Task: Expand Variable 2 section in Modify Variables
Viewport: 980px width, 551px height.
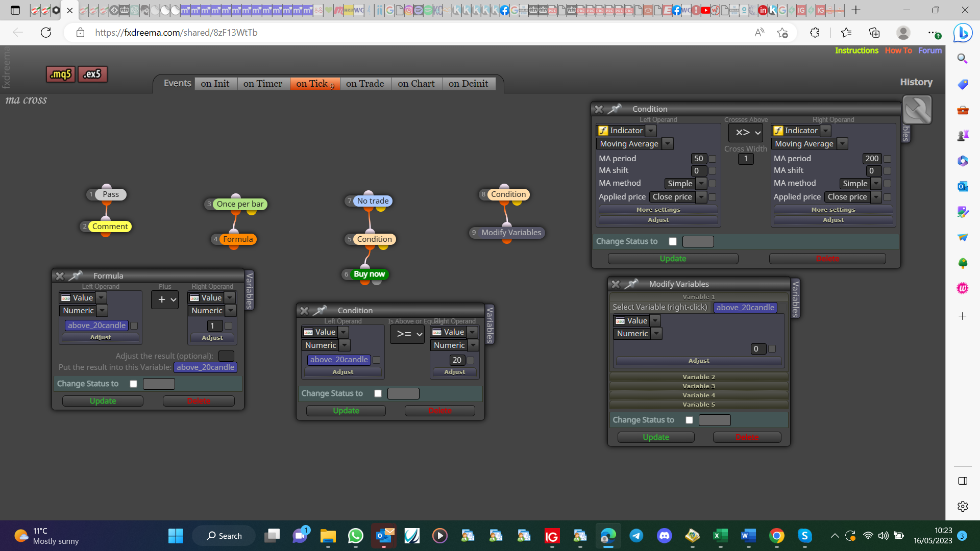Action: [699, 377]
